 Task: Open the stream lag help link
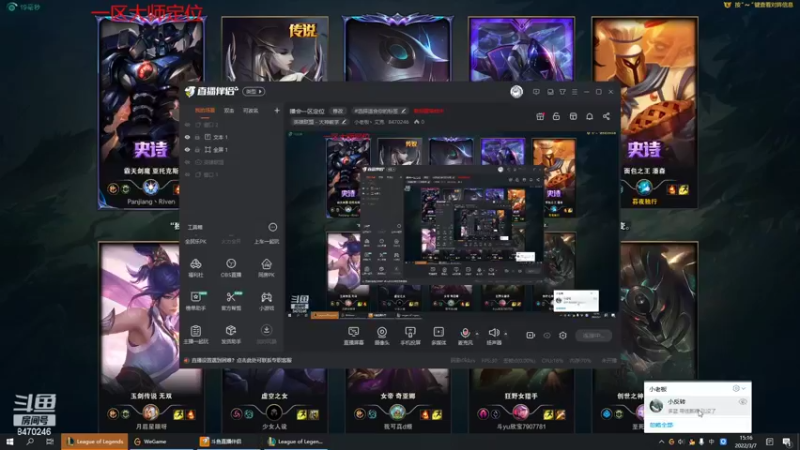(241, 360)
